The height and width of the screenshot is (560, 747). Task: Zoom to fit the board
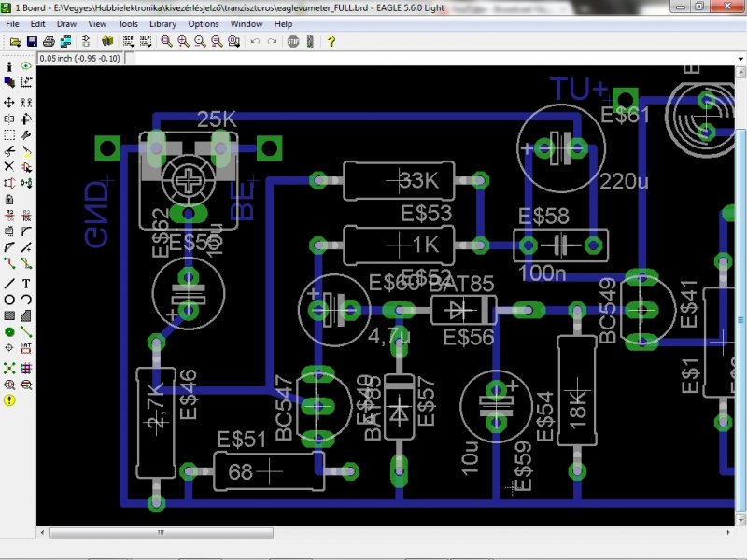pyautogui.click(x=166, y=42)
